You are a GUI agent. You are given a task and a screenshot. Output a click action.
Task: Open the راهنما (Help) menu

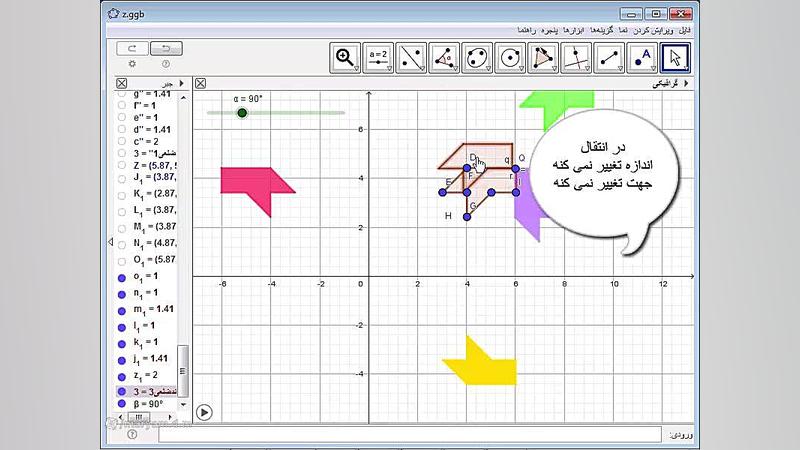click(527, 31)
